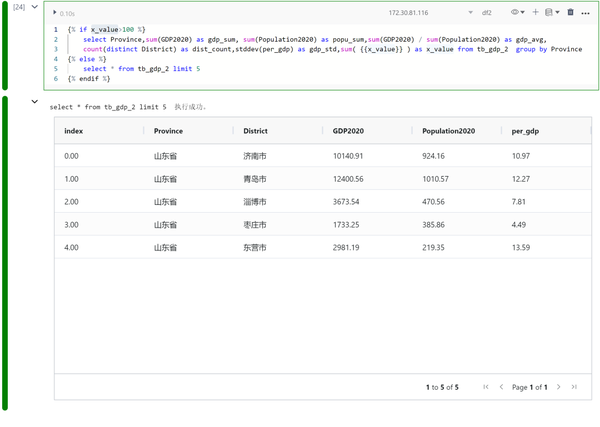Open the more options ellipsis menu

pos(586,13)
